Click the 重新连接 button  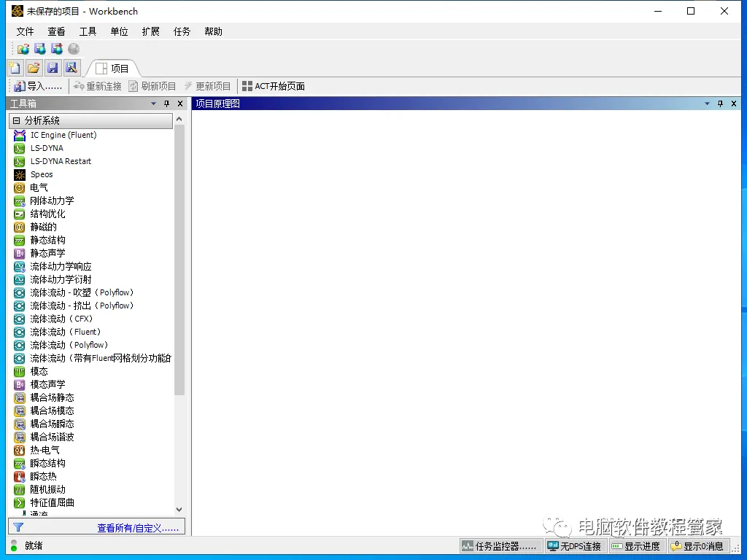click(x=98, y=86)
